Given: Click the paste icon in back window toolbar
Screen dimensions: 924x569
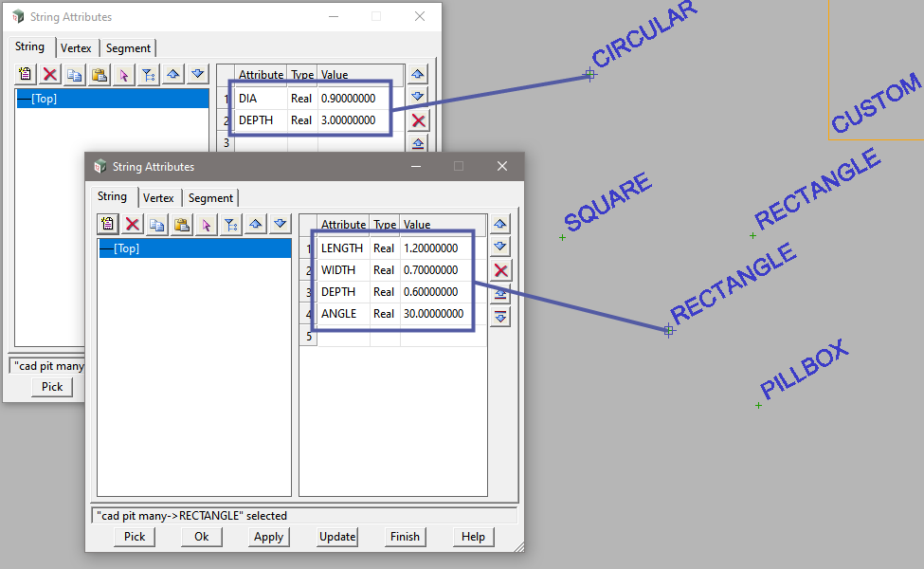Looking at the screenshot, I should click(x=99, y=74).
